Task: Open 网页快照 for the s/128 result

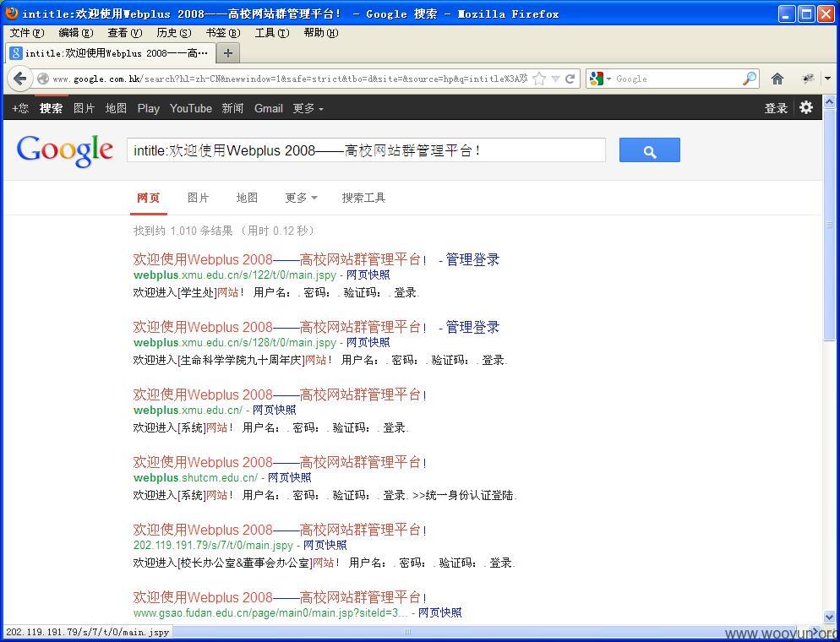Action: (x=368, y=342)
